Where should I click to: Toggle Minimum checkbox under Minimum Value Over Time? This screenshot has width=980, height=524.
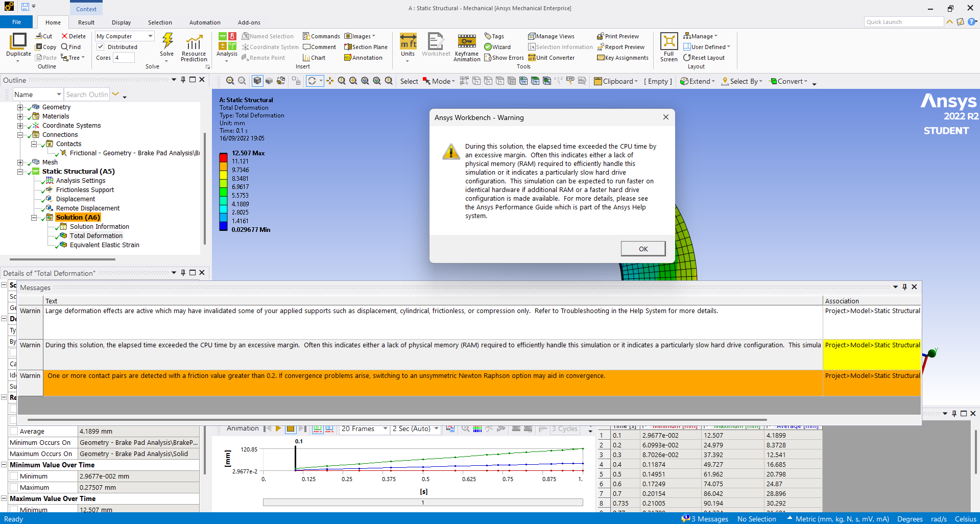pos(14,477)
